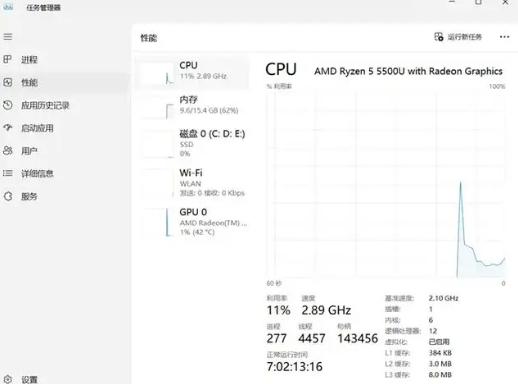Open the 进程 processes page icon
The width and height of the screenshot is (518, 384).
[7, 59]
